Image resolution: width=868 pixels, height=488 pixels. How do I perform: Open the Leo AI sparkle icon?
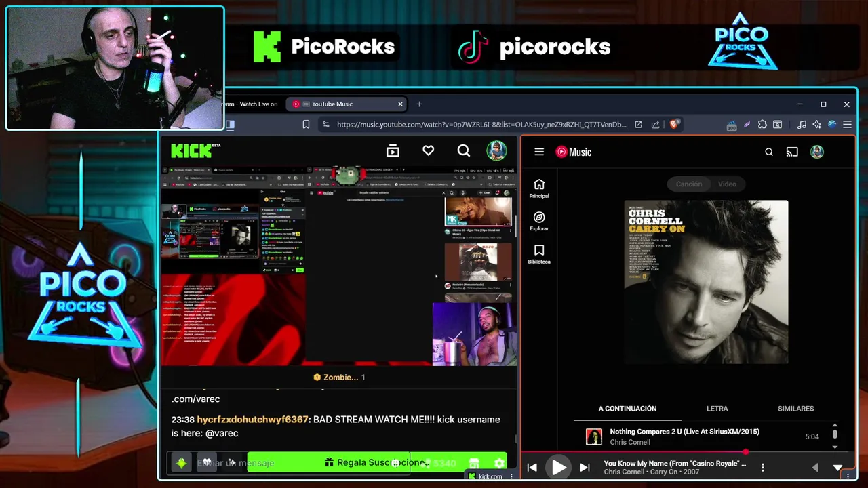click(x=816, y=125)
